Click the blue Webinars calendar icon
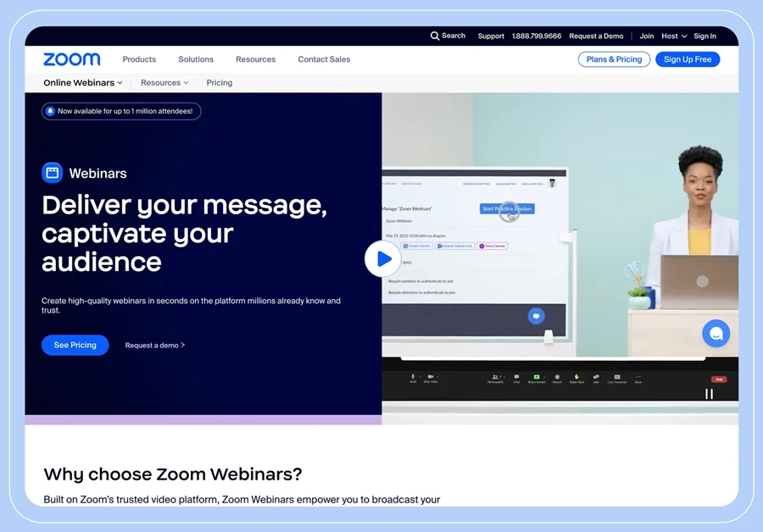 [x=53, y=173]
